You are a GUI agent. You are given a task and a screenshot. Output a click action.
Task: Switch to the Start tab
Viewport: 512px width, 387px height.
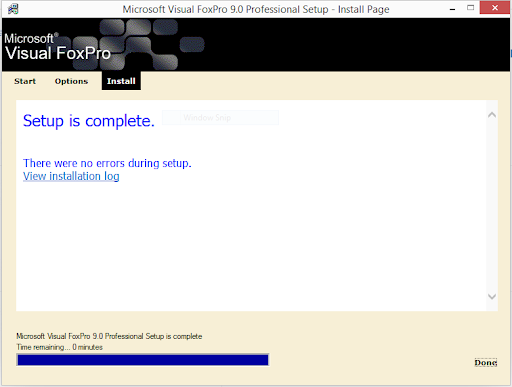pos(25,81)
